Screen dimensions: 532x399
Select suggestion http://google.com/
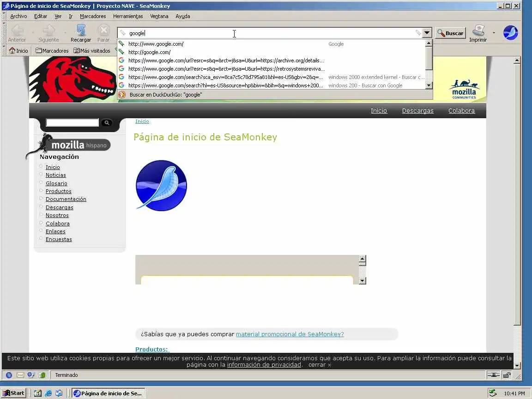click(271, 52)
